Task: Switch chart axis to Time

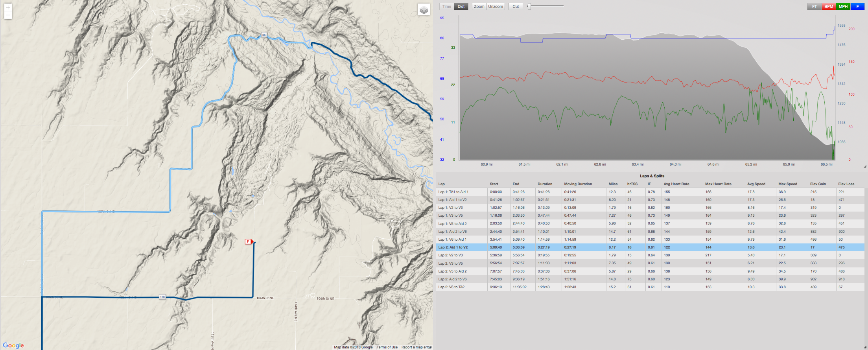Action: tap(447, 7)
